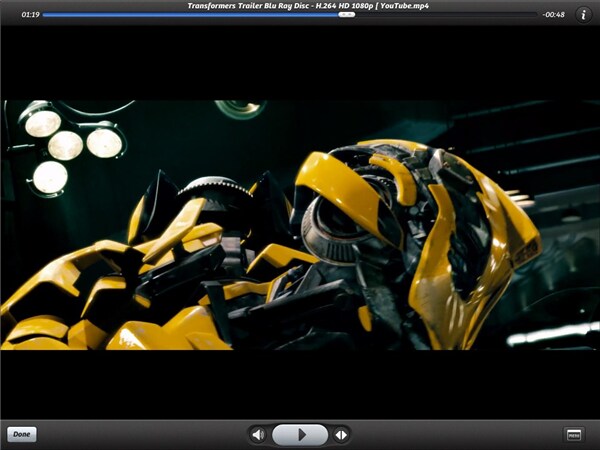The height and width of the screenshot is (450, 600).
Task: Play the paused video
Action: click(x=300, y=435)
